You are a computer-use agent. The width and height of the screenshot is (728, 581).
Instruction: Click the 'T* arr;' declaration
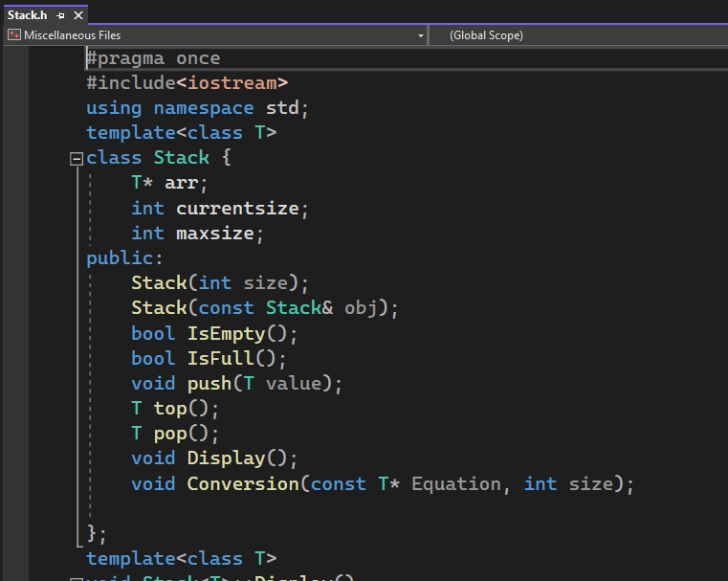[169, 183]
